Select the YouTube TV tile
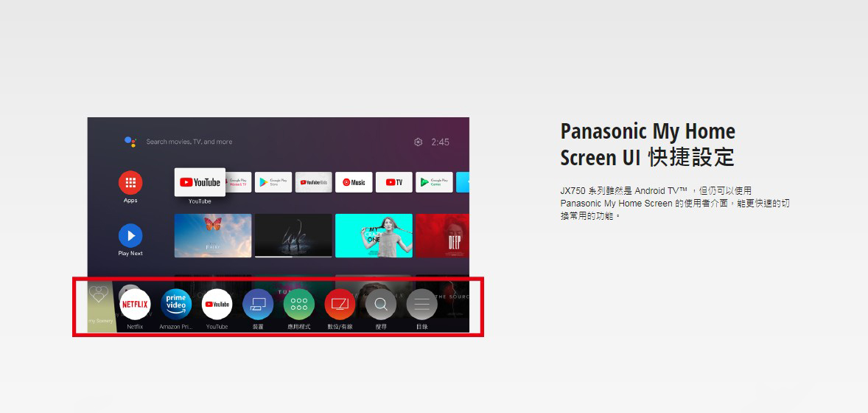This screenshot has height=413, width=868. 394,182
